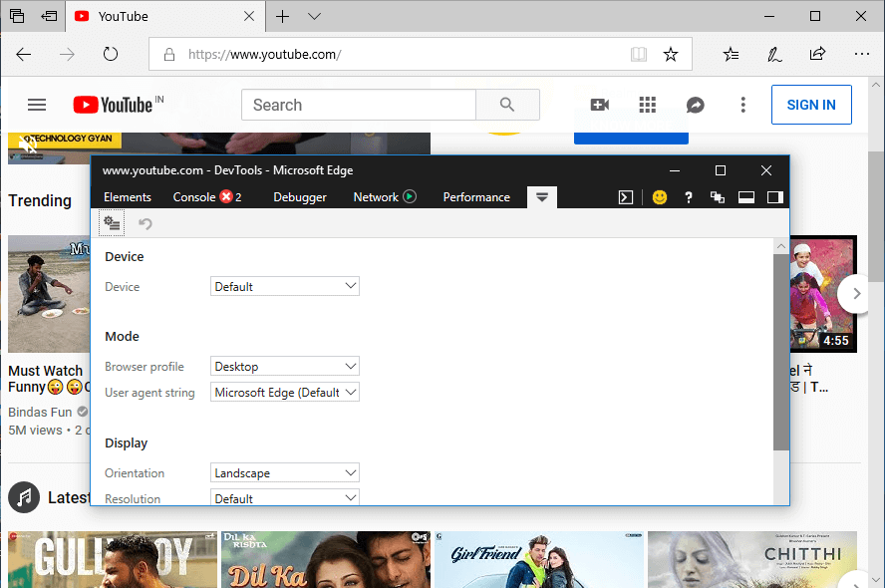The height and width of the screenshot is (588, 885).
Task: Open the Favorites hub icon
Action: (731, 54)
